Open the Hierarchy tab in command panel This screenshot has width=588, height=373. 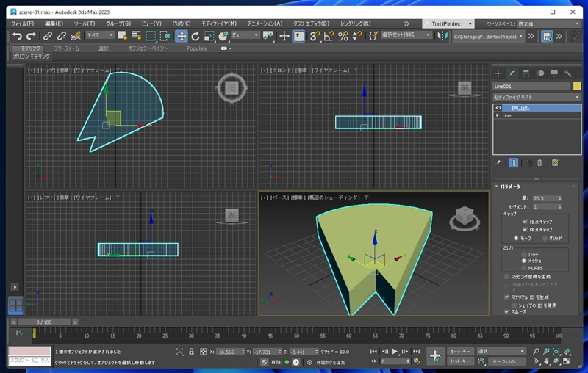tap(526, 73)
